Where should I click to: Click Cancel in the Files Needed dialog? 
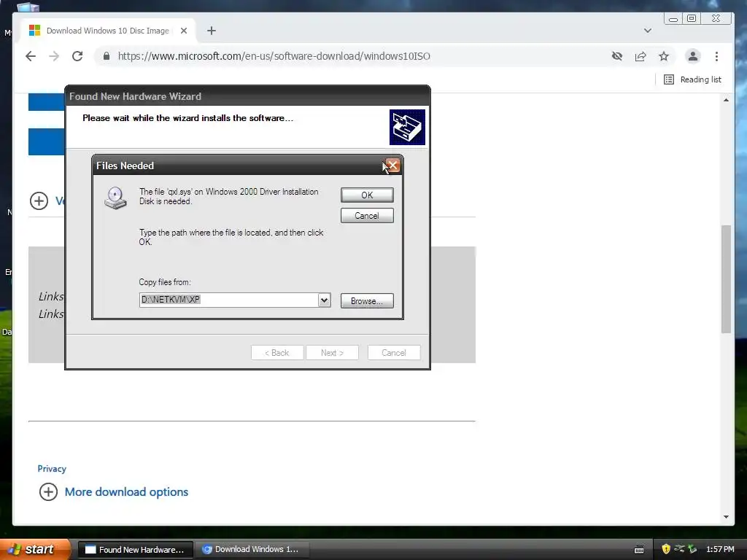click(367, 215)
